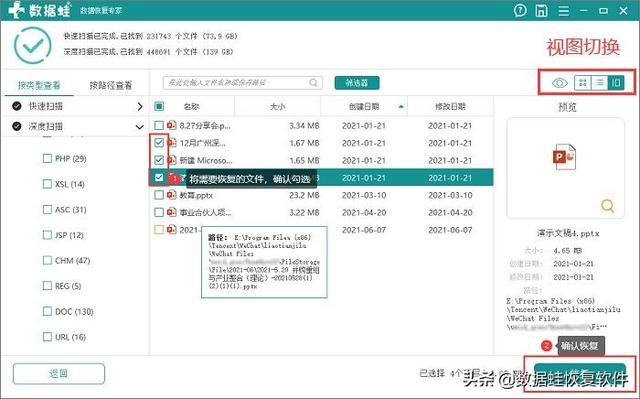This screenshot has width=640, height=399.
Task: Expand the 快速扫描 section arrow
Action: [140, 106]
